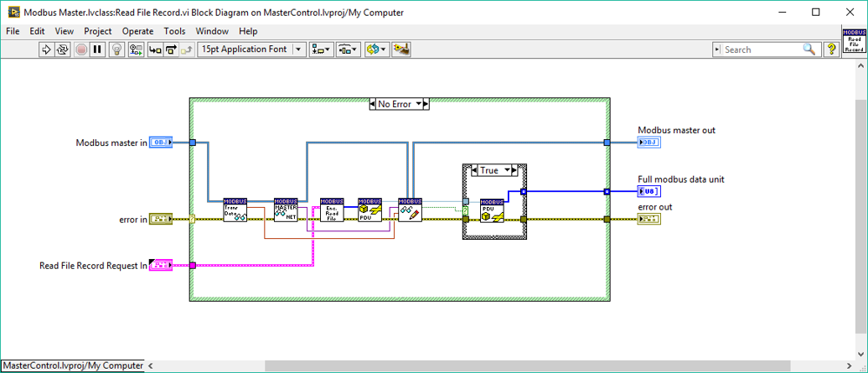Open the Window menu

point(212,32)
